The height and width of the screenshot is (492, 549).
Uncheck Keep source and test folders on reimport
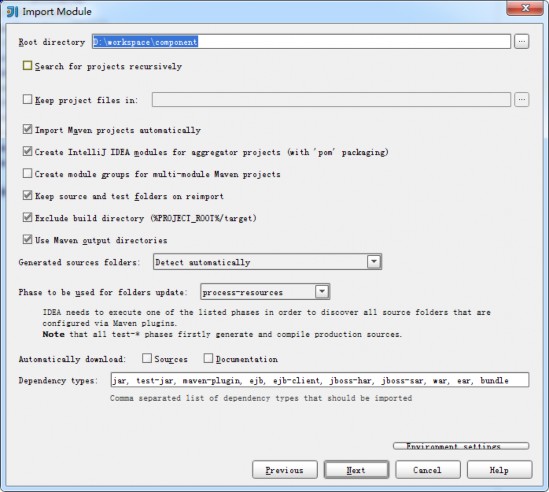[27, 195]
